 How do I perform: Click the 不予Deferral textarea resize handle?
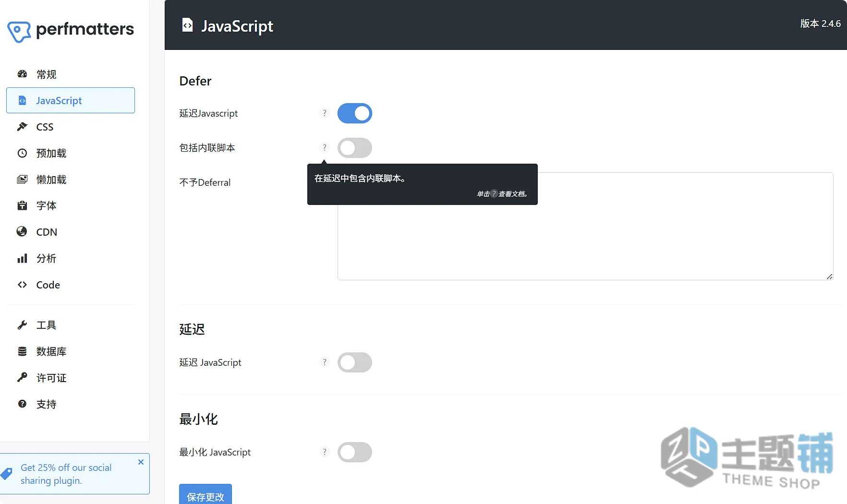click(829, 276)
